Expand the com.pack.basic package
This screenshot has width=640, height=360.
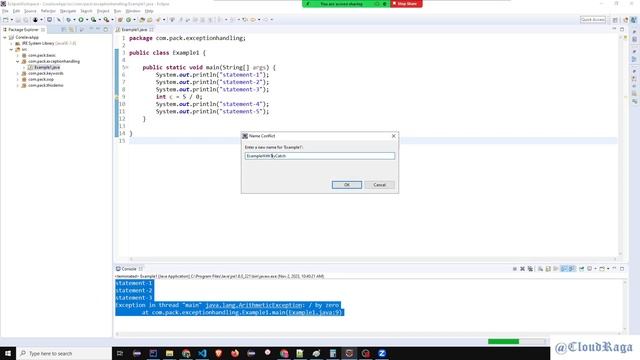coord(18,55)
